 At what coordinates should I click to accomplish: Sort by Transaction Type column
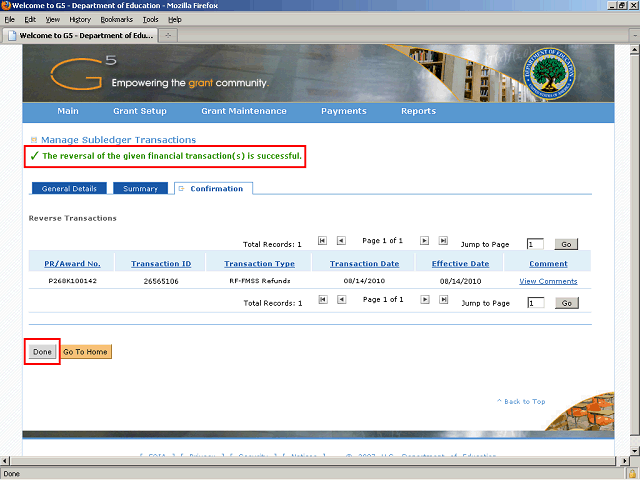pos(259,264)
